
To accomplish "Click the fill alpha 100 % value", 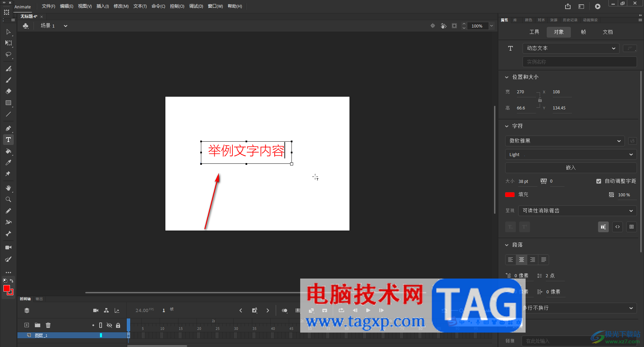I will click(x=624, y=195).
